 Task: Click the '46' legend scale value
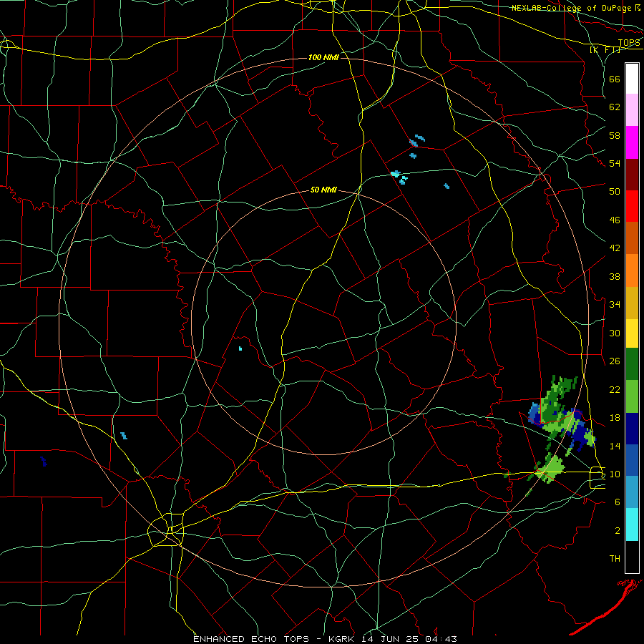[x=615, y=220]
